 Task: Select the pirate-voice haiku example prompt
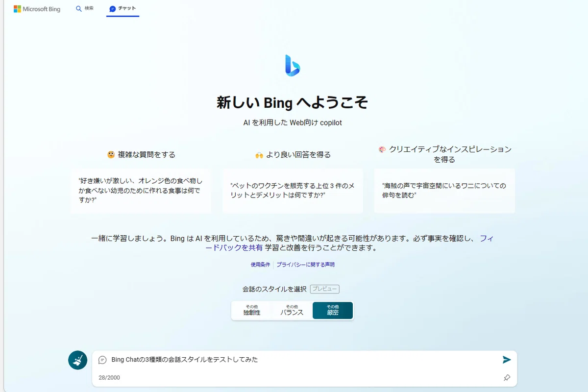[444, 191]
